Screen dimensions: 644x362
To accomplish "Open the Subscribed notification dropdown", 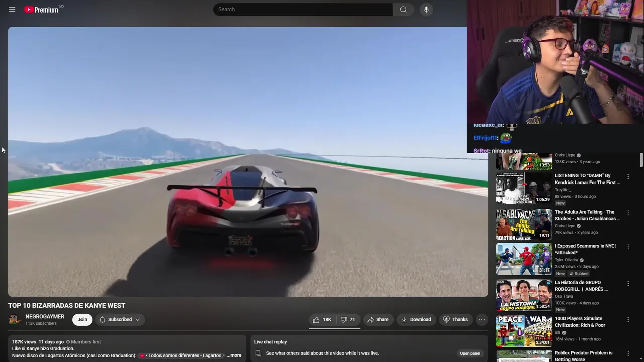I will [x=120, y=319].
